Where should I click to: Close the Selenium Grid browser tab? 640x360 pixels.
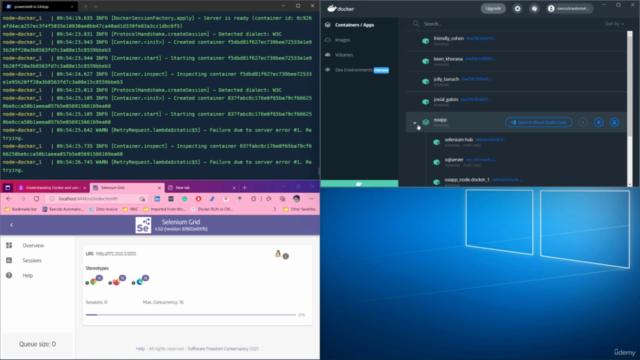[159, 188]
